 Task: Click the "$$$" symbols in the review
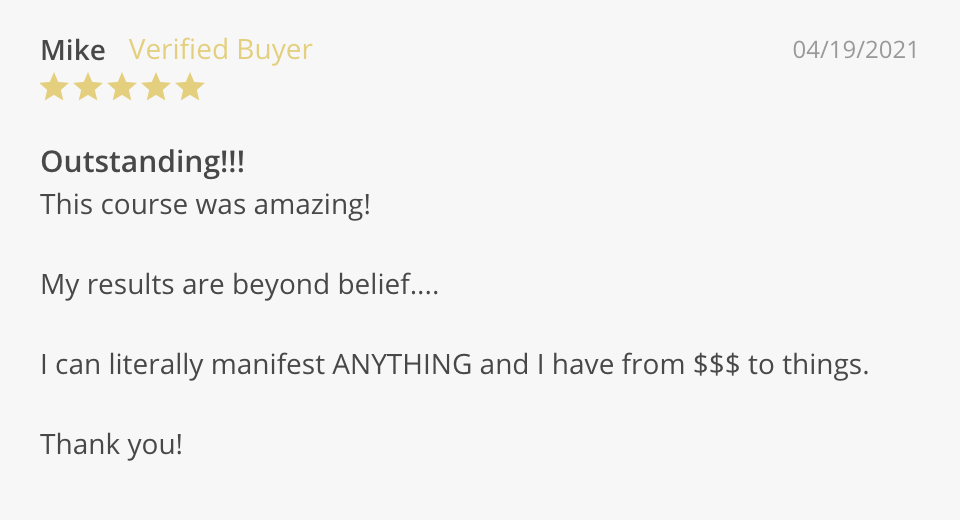pyautogui.click(x=717, y=365)
